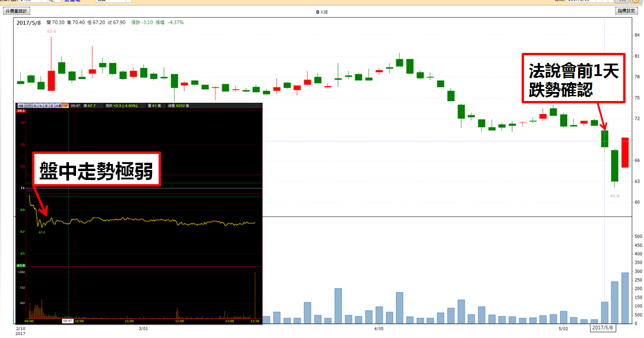This screenshot has height=338, width=644.
Task: Click the 67.2 intraday low label
Action: point(42,232)
